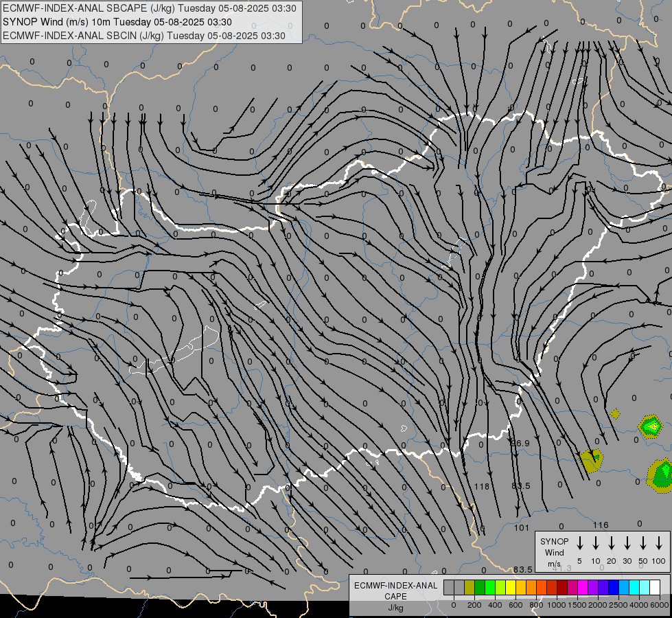This screenshot has height=618, width=672.
Task: Select the olive swatch in CAPE scale
Action: (x=470, y=588)
